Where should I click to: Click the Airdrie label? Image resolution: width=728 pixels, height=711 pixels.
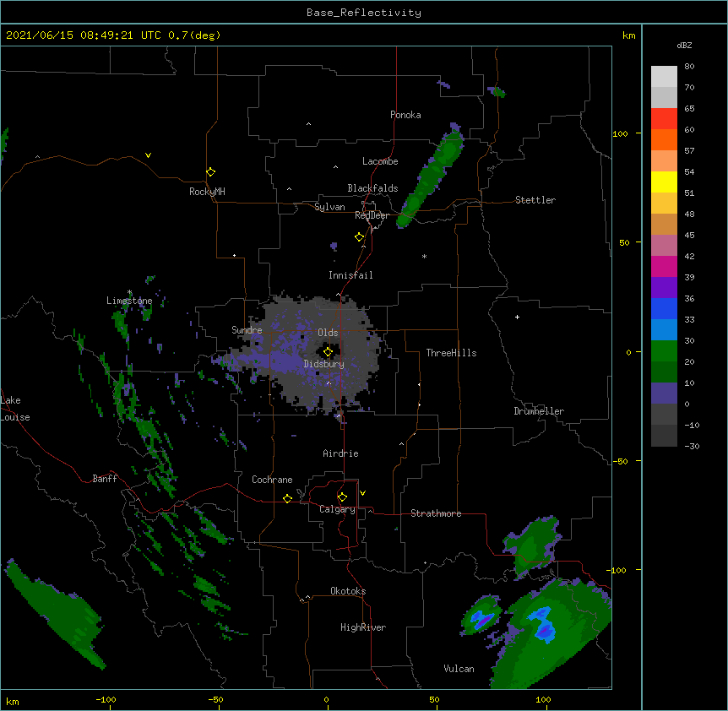(341, 453)
